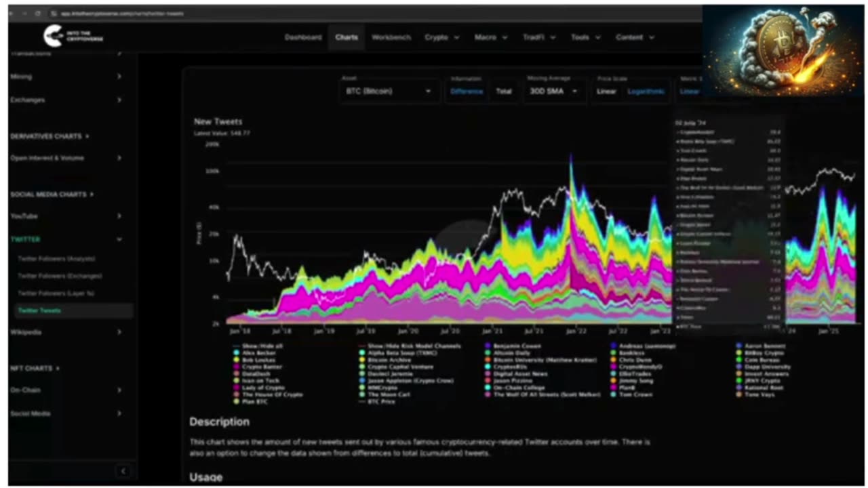Click the Jason Pizzino legend dot
868x488 pixels.
point(488,381)
